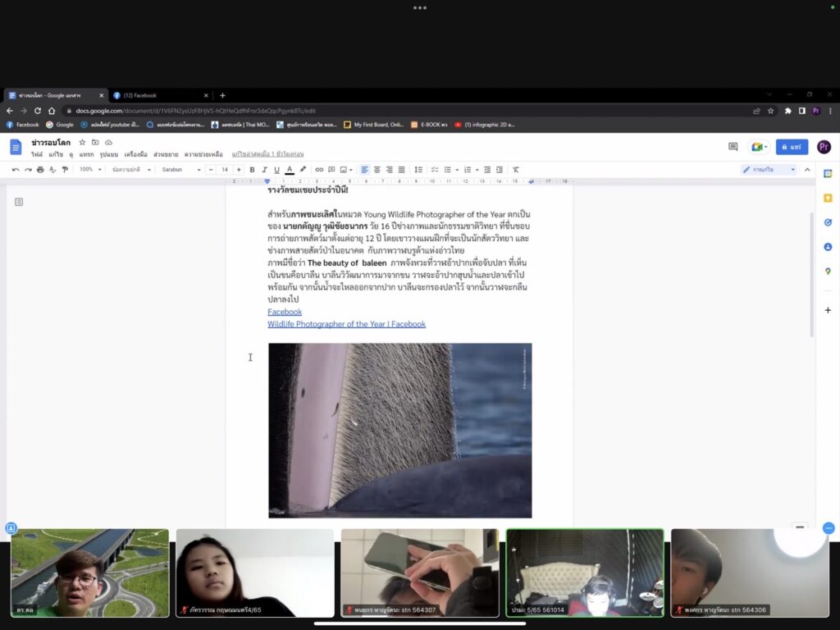
Task: Toggle bold formatting
Action: point(252,170)
